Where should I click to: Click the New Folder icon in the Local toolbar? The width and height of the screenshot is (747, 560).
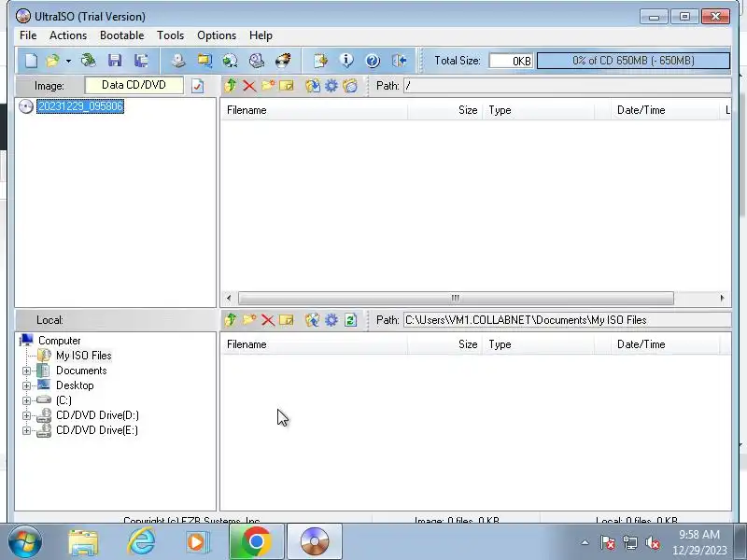[249, 319]
